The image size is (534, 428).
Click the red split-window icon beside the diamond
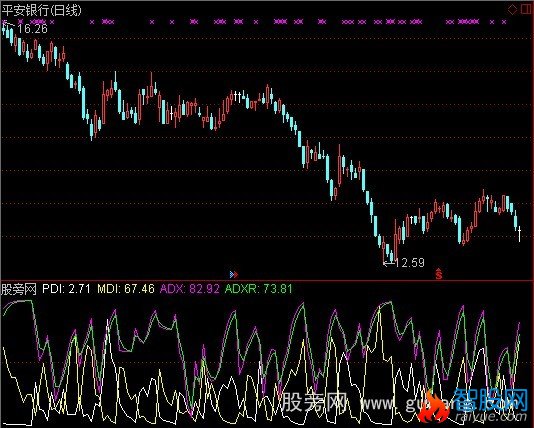coord(526,9)
